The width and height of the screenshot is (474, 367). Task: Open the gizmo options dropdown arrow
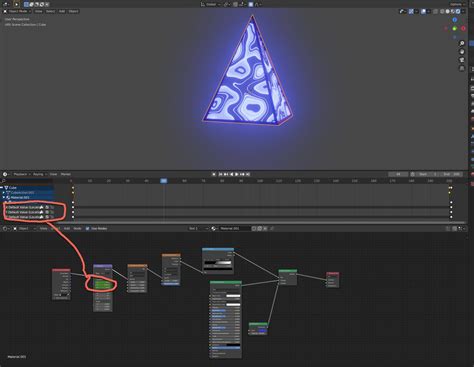coord(417,11)
